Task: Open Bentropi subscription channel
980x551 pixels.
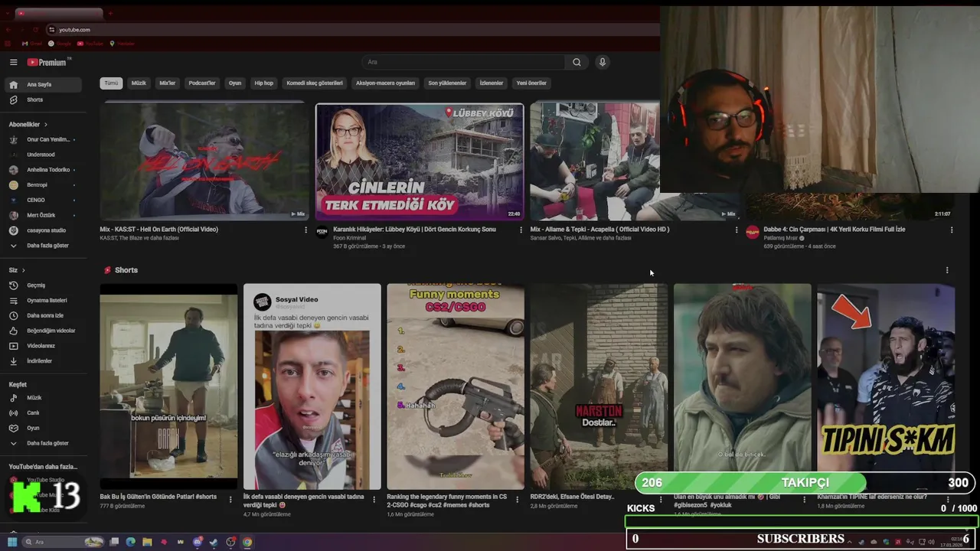Action: tap(43, 184)
